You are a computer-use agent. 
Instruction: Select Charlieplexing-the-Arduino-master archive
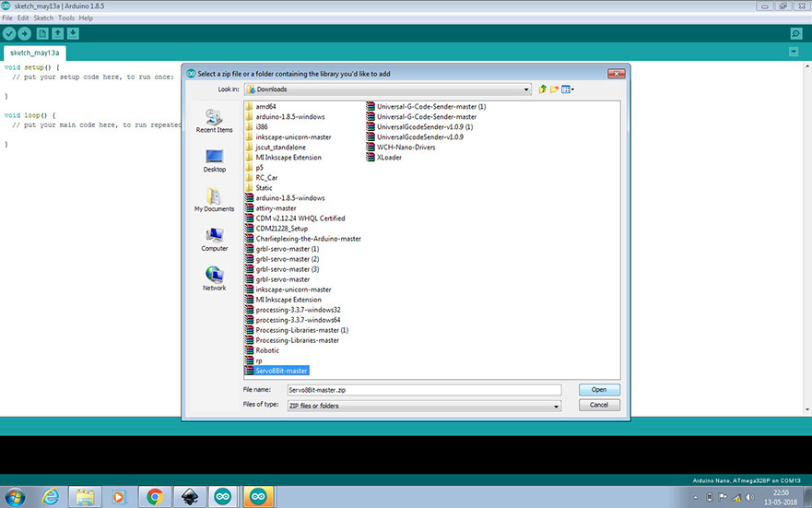[303, 239]
